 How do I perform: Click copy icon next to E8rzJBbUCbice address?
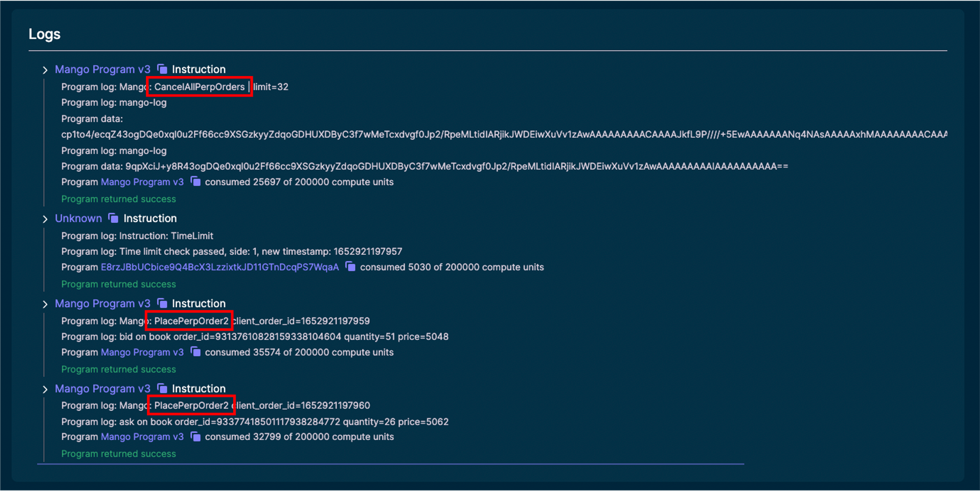pos(350,267)
